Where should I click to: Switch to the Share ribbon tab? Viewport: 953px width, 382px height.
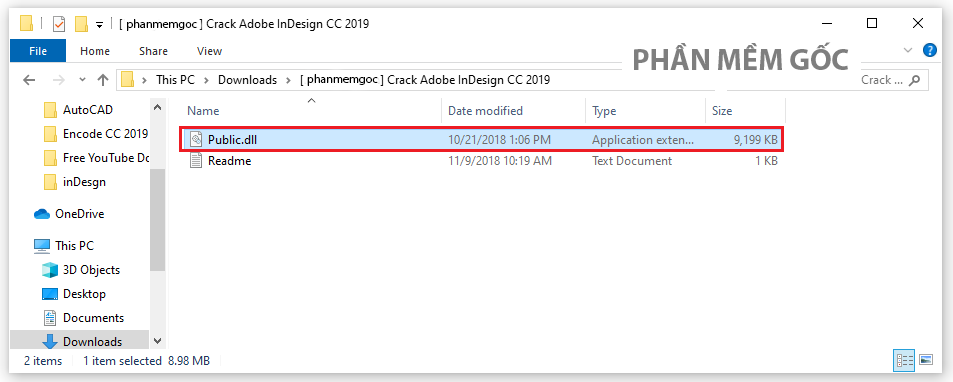(x=153, y=51)
